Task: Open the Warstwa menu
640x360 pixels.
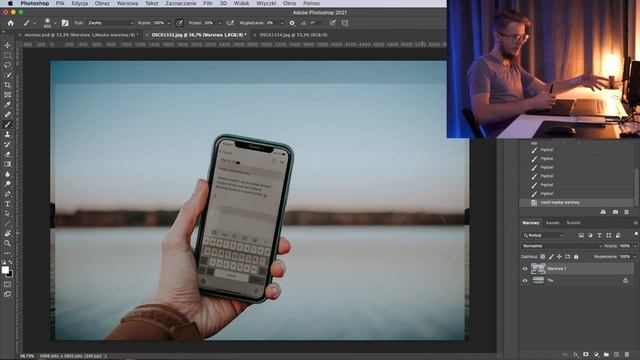Action: click(x=127, y=3)
